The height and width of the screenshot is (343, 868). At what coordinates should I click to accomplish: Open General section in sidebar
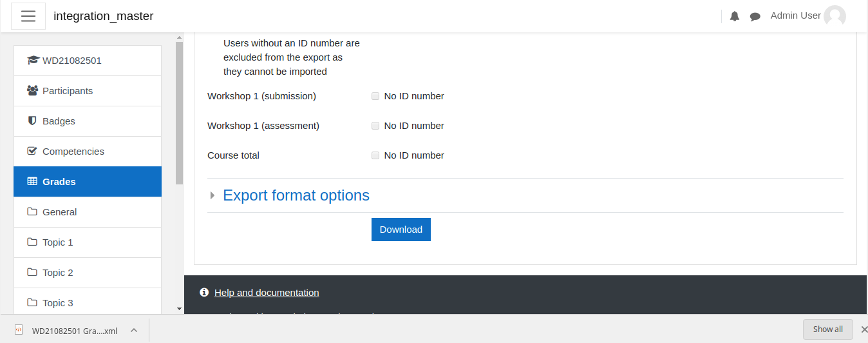(88, 212)
